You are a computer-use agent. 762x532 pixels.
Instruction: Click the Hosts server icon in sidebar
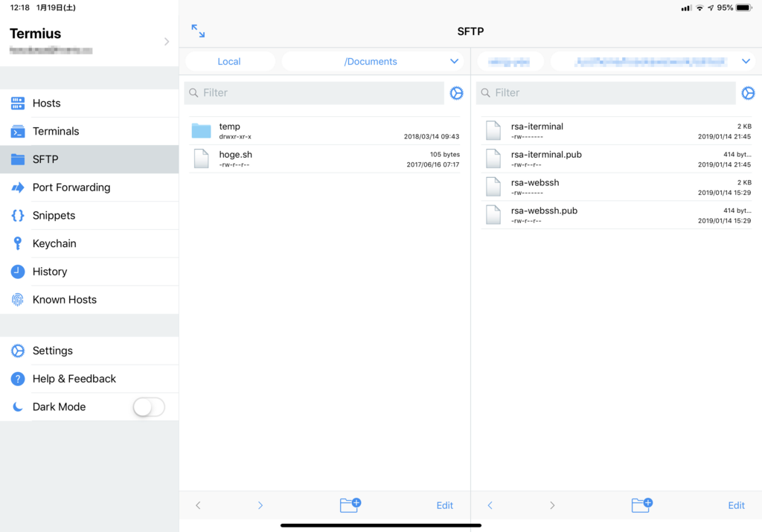coord(18,103)
